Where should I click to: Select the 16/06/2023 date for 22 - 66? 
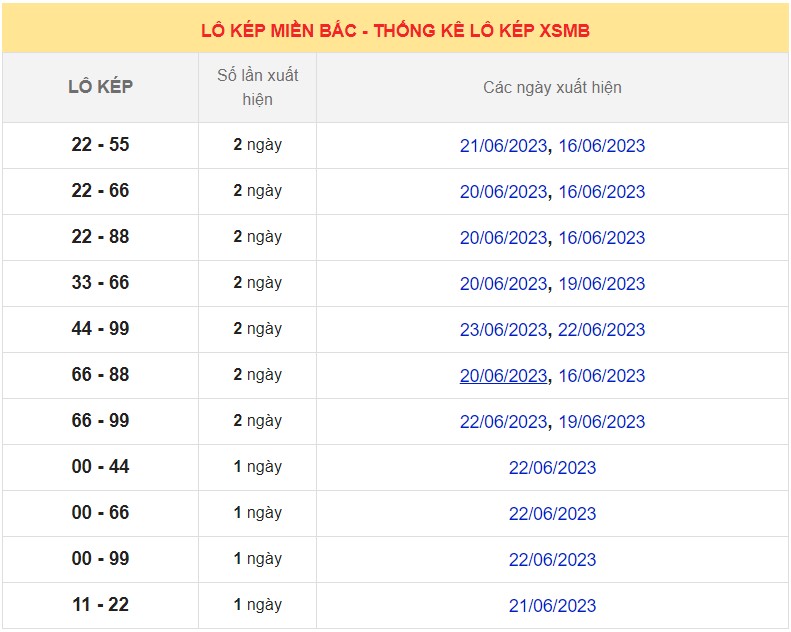[x=601, y=192]
